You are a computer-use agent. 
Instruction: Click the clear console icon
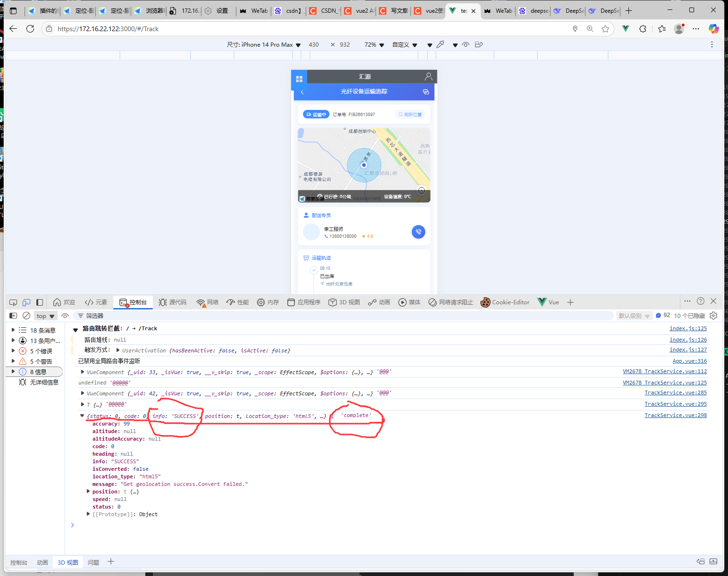26,315
